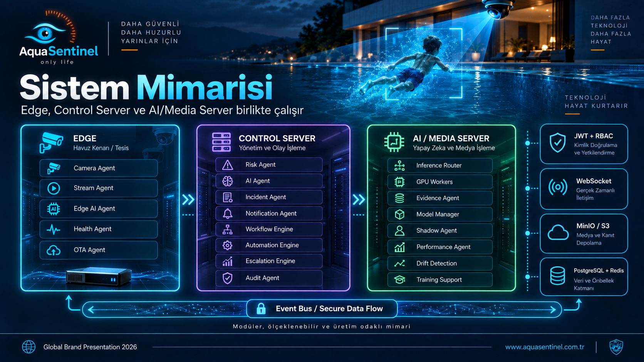Click the Event Bus padlock icon
This screenshot has width=644, height=362.
261,309
